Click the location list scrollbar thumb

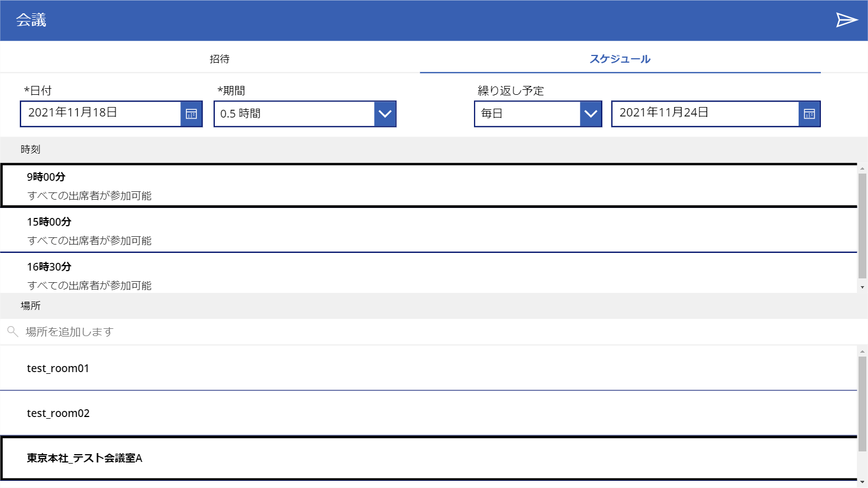coord(862,404)
